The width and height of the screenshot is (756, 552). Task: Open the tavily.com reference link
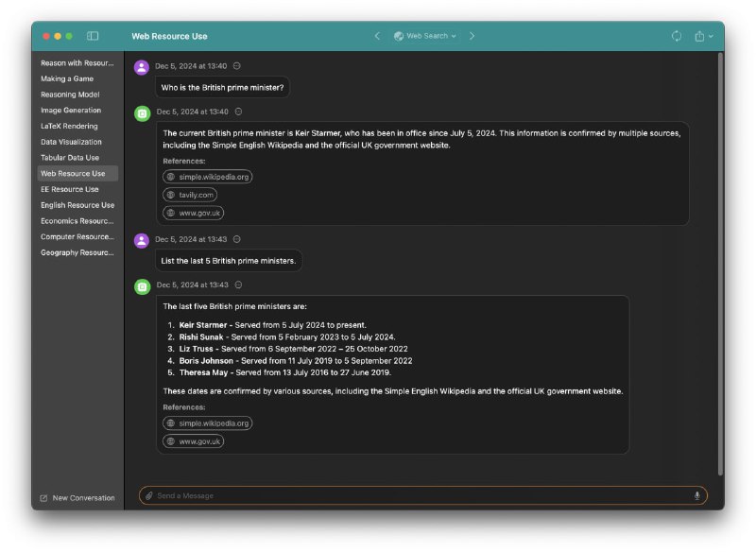pos(190,195)
